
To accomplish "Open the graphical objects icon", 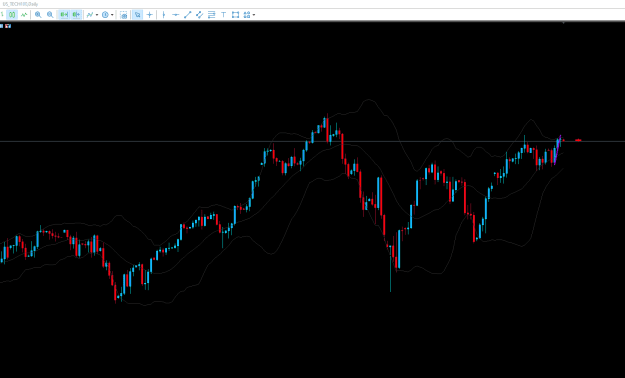I will tap(247, 15).
